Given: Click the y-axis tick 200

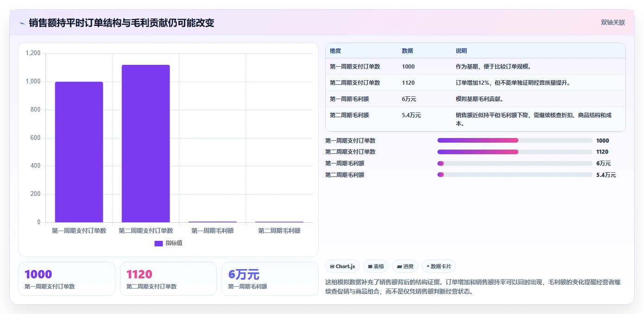Looking at the screenshot, I should (x=36, y=194).
